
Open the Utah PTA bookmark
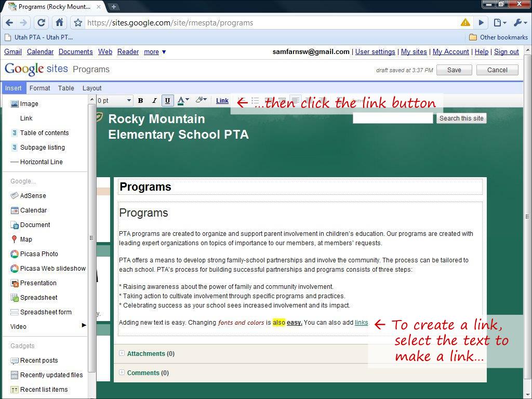coord(39,37)
